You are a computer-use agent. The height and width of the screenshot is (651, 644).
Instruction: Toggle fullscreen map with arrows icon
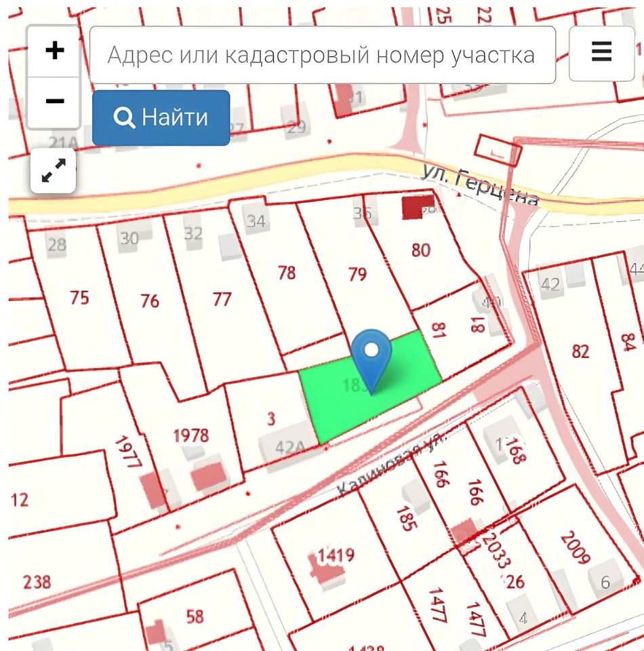(x=53, y=171)
